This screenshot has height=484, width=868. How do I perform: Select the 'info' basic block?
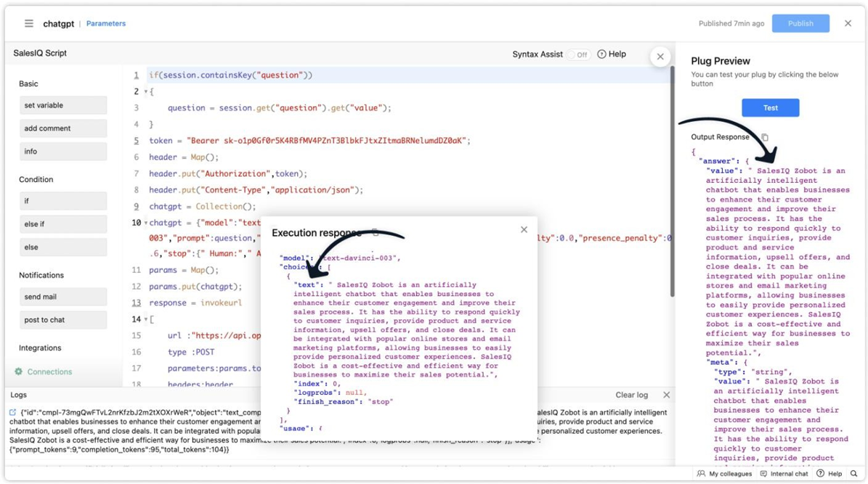63,152
